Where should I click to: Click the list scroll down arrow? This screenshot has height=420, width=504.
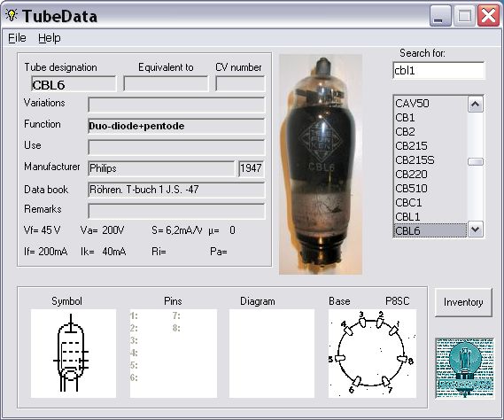pyautogui.click(x=476, y=229)
